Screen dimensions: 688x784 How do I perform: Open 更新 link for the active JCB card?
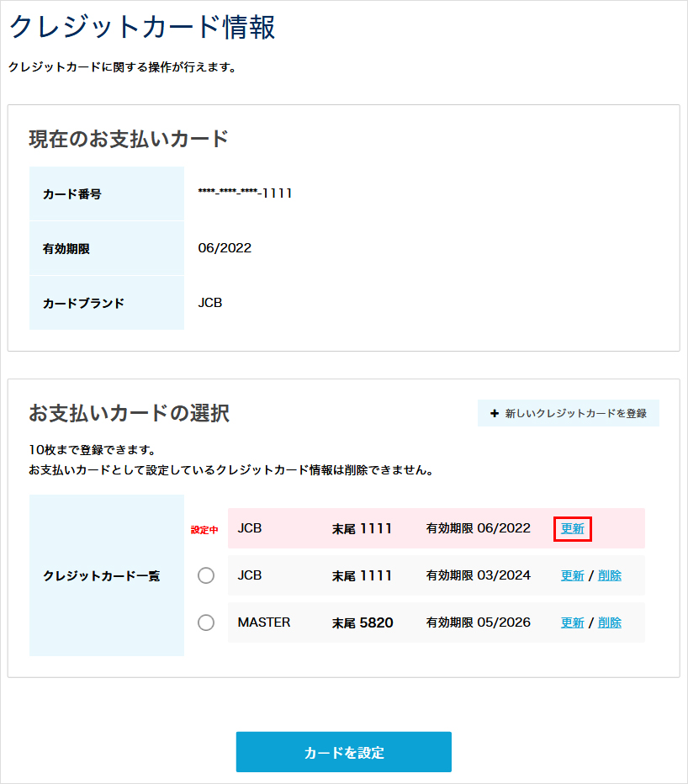click(x=572, y=528)
